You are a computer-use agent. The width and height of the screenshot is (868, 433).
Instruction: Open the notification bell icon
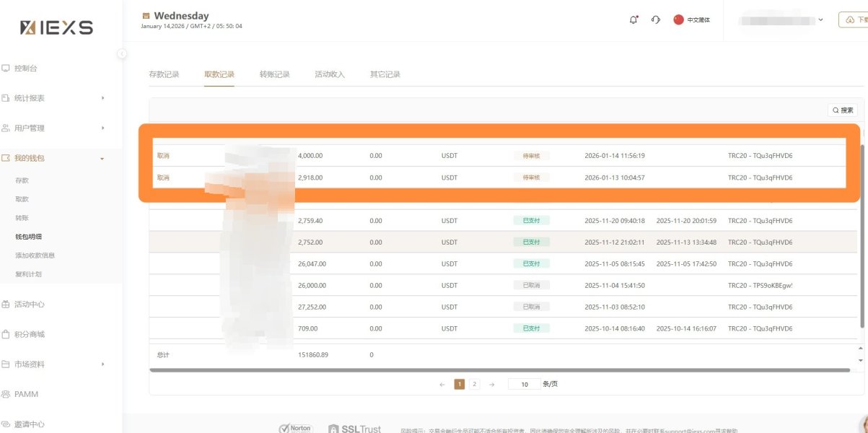634,19
